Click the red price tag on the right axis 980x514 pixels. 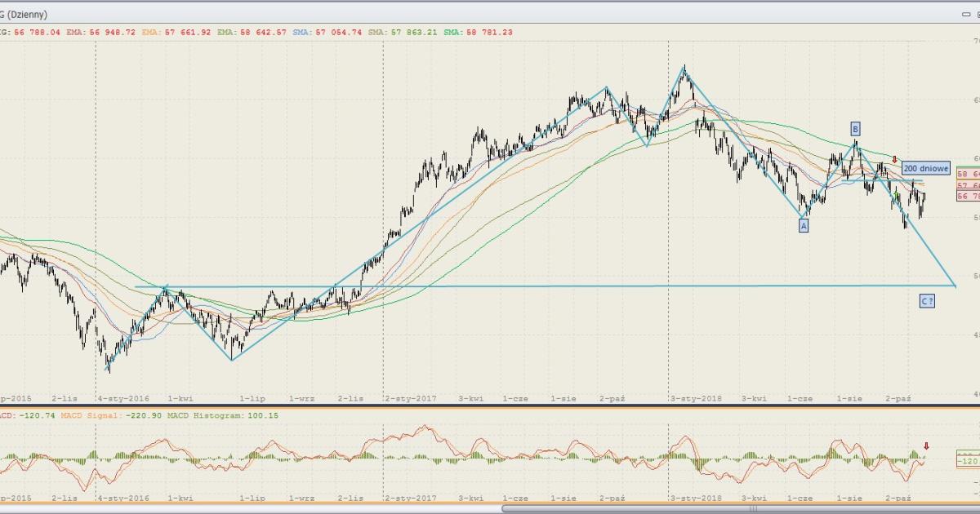[x=968, y=197]
